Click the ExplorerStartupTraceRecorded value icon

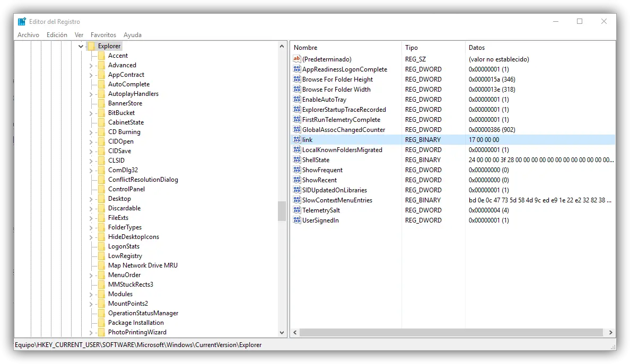tap(297, 109)
